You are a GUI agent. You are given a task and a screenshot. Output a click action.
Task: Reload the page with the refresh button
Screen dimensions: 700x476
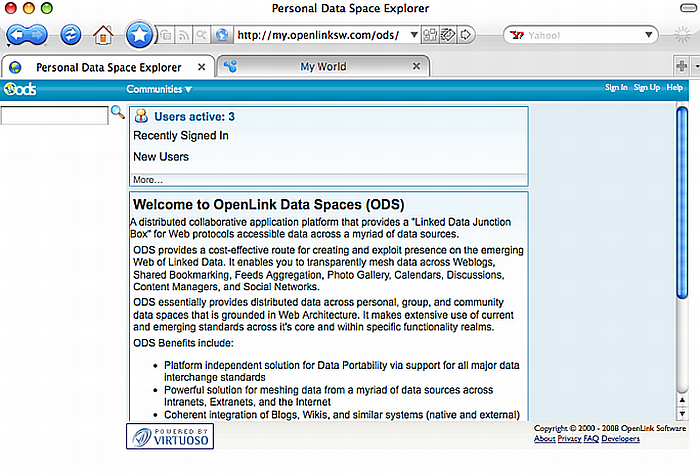(x=71, y=35)
